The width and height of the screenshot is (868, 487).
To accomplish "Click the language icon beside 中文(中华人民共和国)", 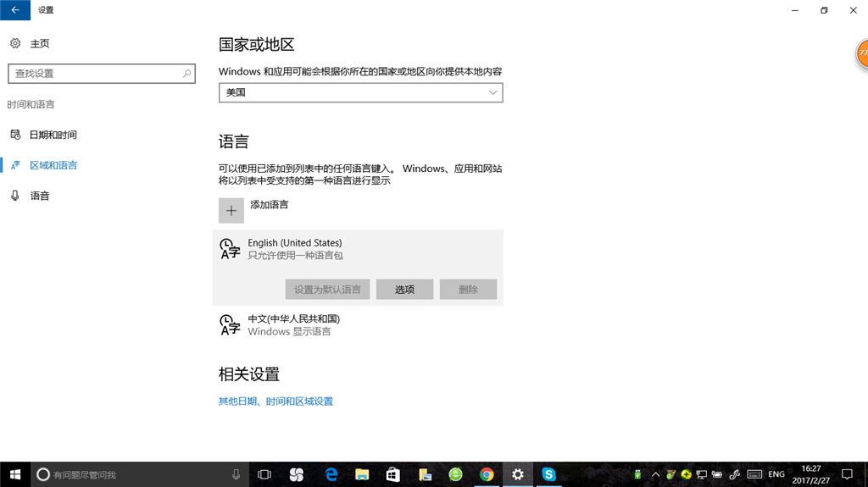I will coord(230,325).
